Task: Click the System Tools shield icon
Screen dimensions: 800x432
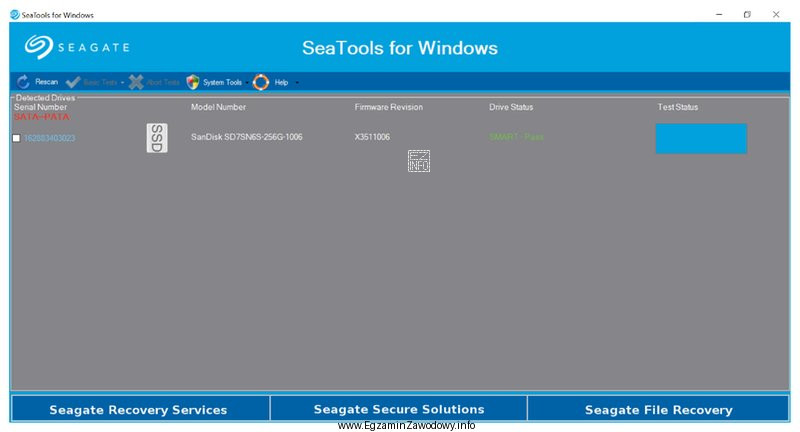Action: pos(193,82)
